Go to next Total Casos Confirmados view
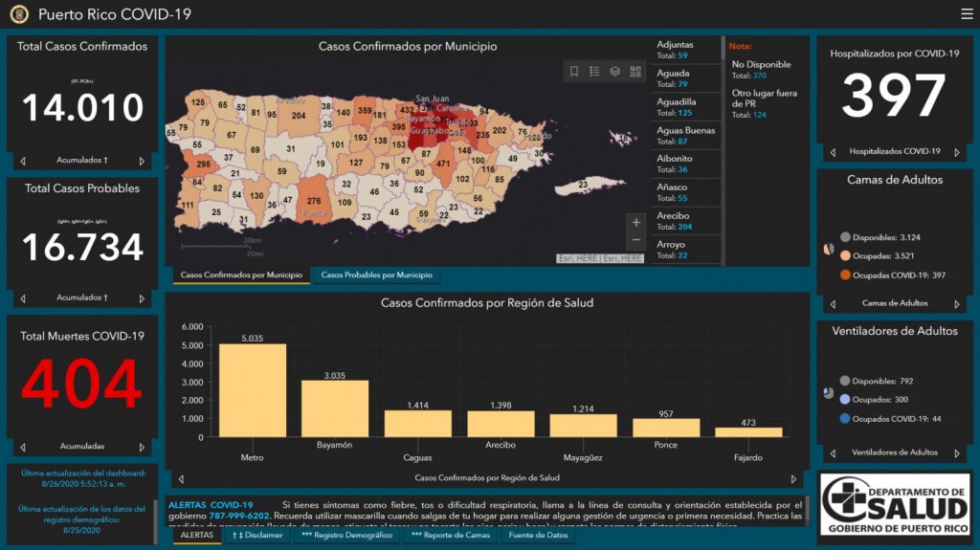Viewport: 980px width, 550px height. [143, 161]
